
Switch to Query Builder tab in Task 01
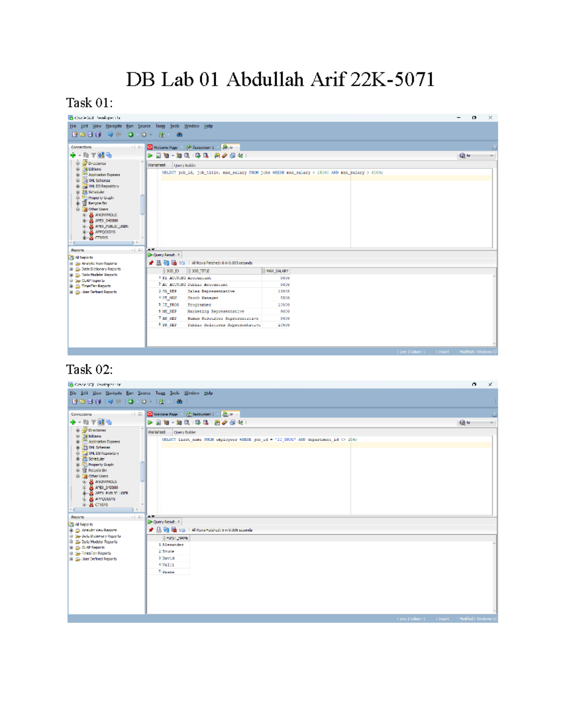(184, 165)
